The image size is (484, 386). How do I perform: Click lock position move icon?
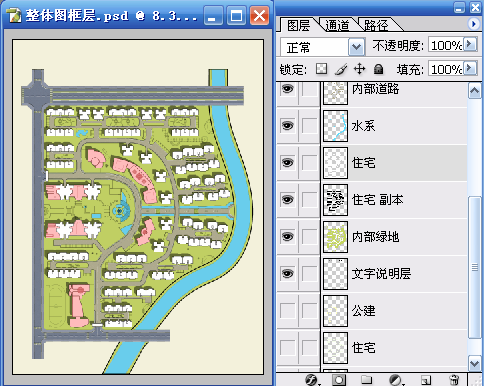359,69
